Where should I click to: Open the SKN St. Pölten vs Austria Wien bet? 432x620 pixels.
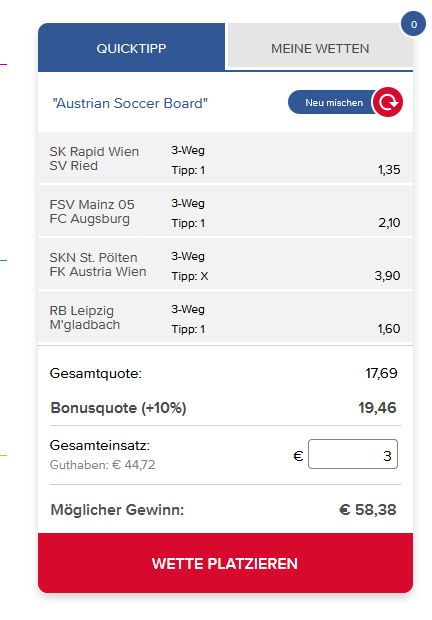click(x=225, y=264)
